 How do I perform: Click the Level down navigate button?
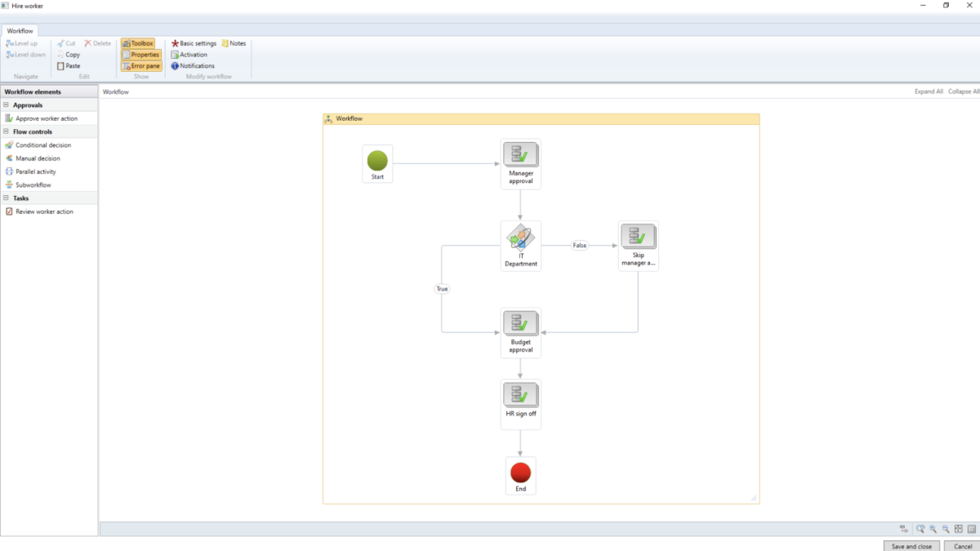(25, 55)
